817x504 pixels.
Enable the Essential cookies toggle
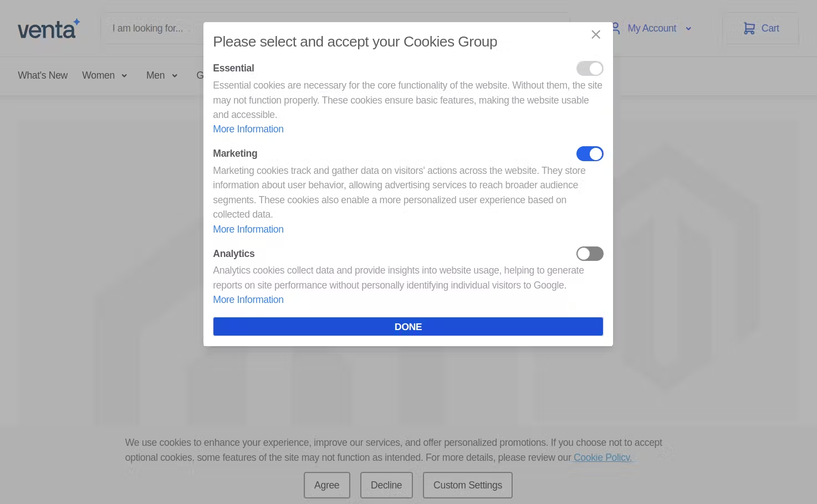pos(590,68)
